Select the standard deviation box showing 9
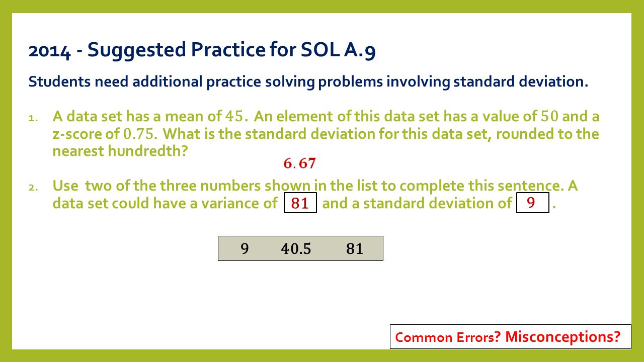This screenshot has width=644, height=362. point(532,203)
